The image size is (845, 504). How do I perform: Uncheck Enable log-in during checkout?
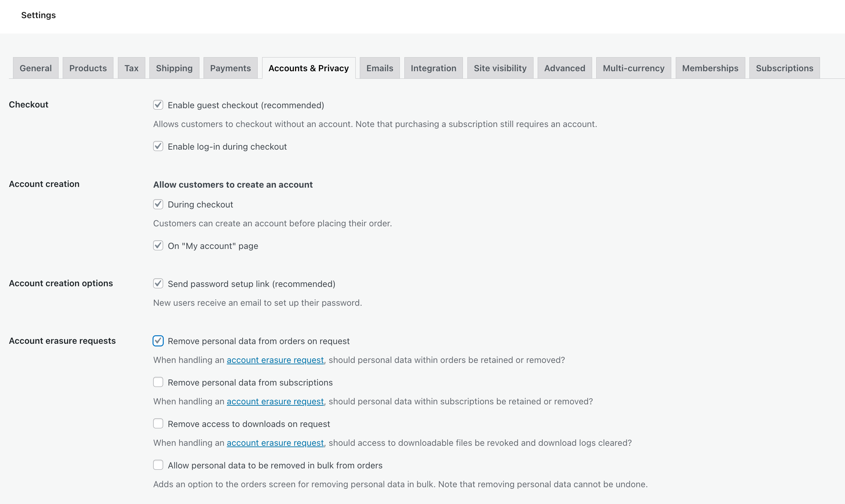(158, 146)
